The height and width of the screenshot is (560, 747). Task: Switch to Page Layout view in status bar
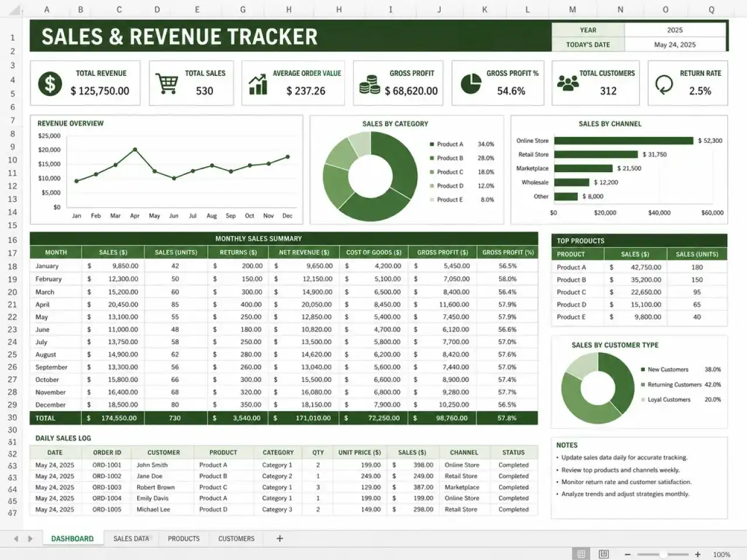pyautogui.click(x=604, y=554)
